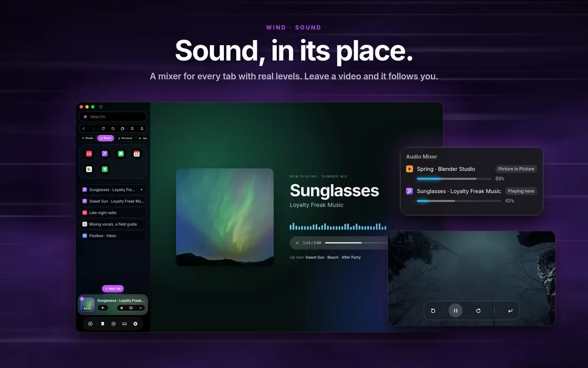This screenshot has height=368, width=588.
Task: Open the Late night radio tab
Action: [113, 213]
